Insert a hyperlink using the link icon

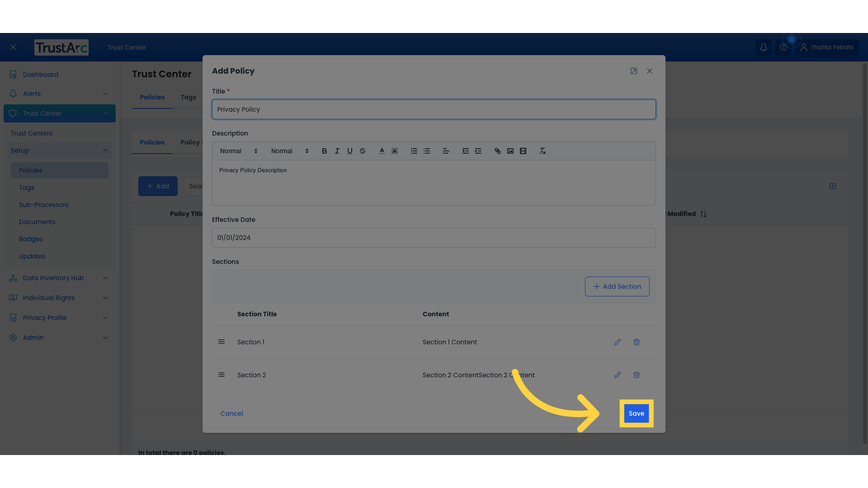coord(498,151)
